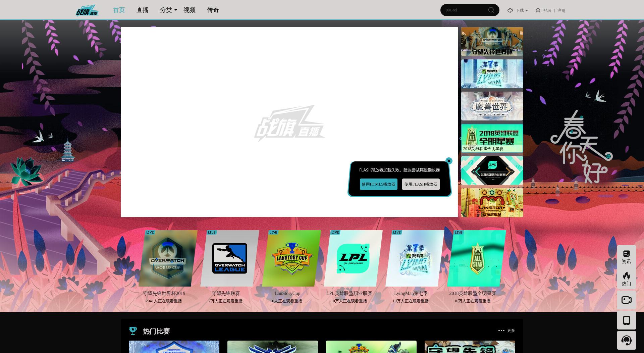This screenshot has width=644, height=353.
Task: Click the 热门比赛 trophy icon
Action: [133, 331]
